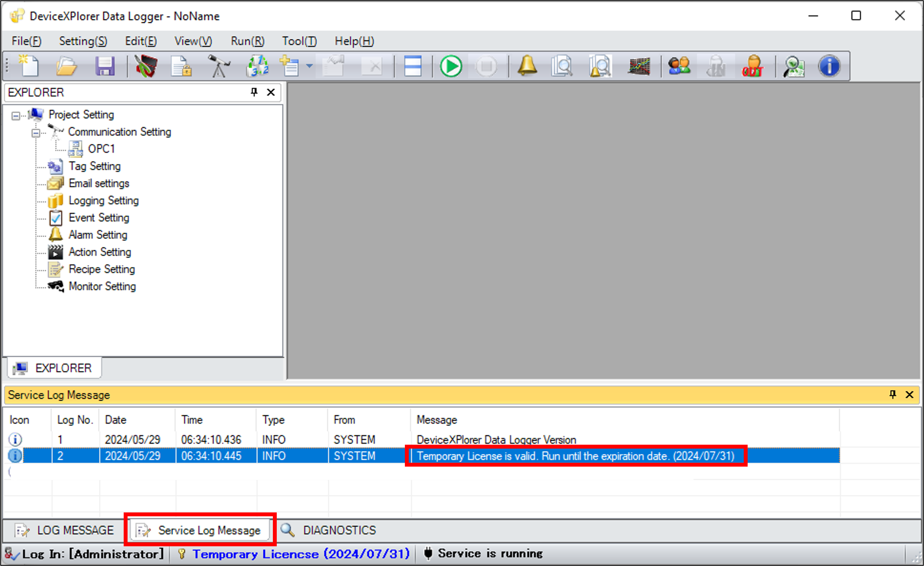Viewport: 924px width, 566px height.
Task: Click the trend graph monitor icon
Action: click(639, 66)
